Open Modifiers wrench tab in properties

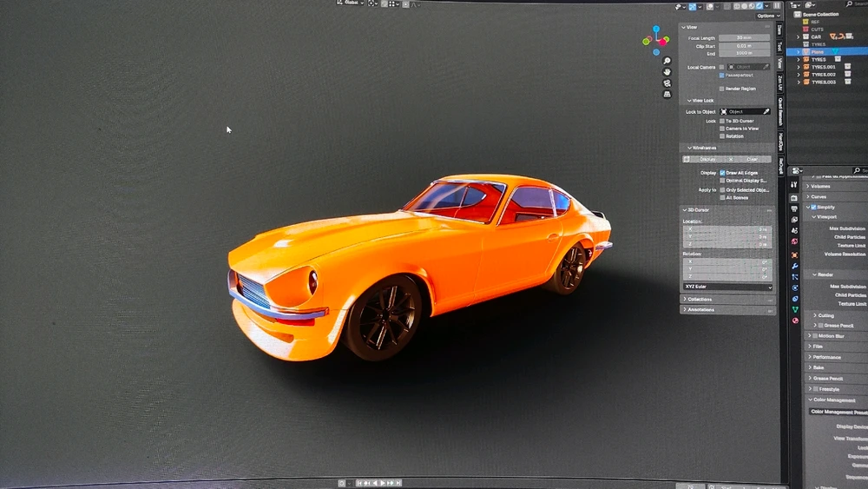(794, 266)
